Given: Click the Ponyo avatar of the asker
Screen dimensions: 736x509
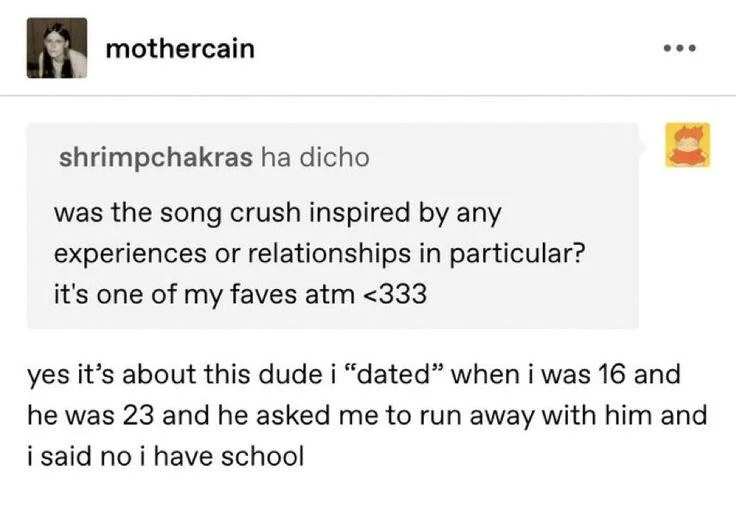Looking at the screenshot, I should pyautogui.click(x=688, y=145).
